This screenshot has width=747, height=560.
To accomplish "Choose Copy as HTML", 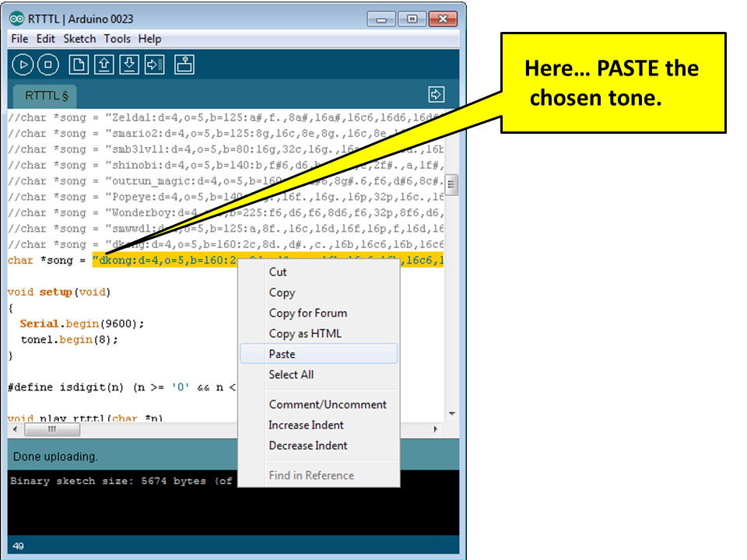I will tap(319, 334).
